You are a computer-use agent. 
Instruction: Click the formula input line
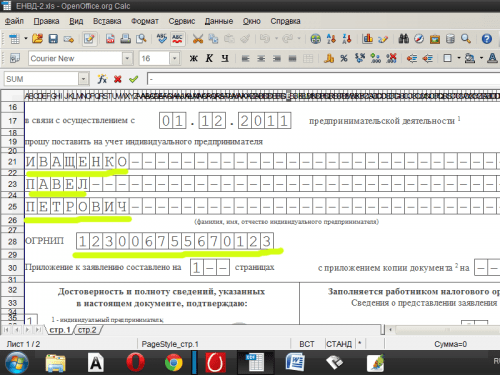[323, 79]
